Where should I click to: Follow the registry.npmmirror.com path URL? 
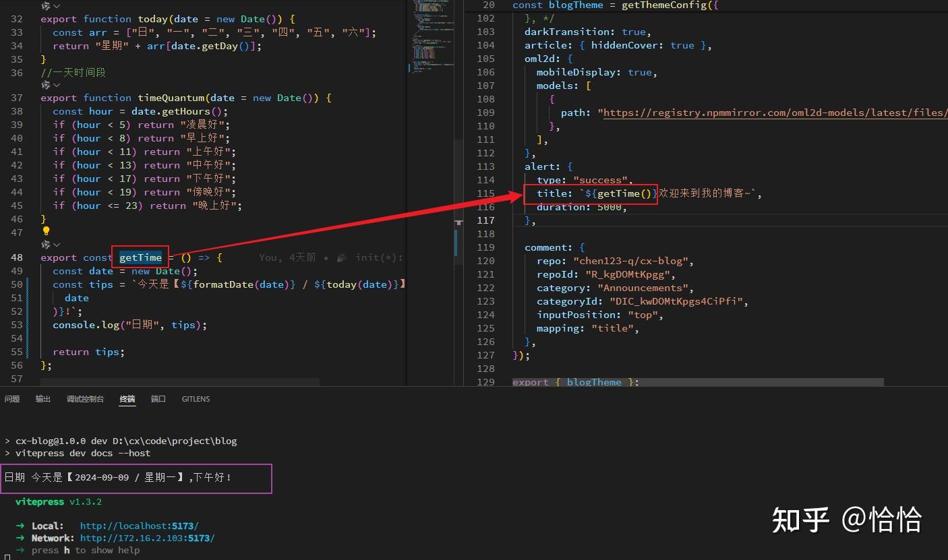click(x=775, y=113)
